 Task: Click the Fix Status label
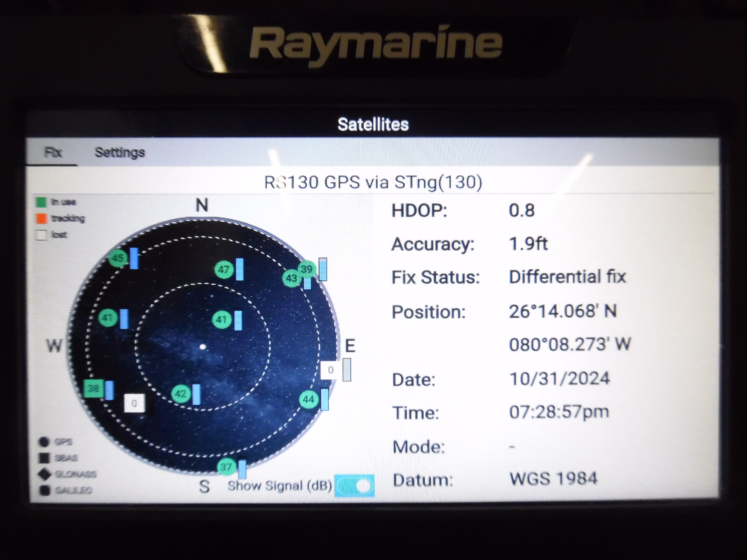tap(436, 277)
